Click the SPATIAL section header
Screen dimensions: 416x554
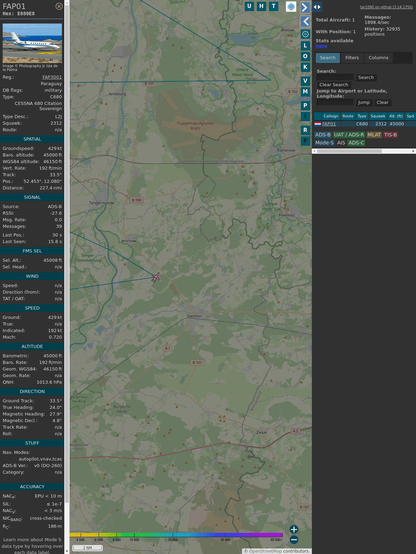32,139
